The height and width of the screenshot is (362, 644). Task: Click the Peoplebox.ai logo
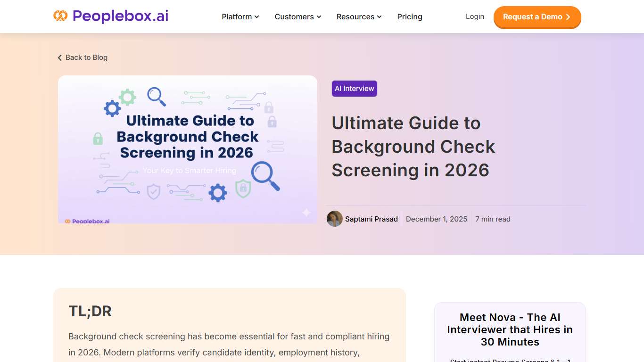(x=110, y=16)
